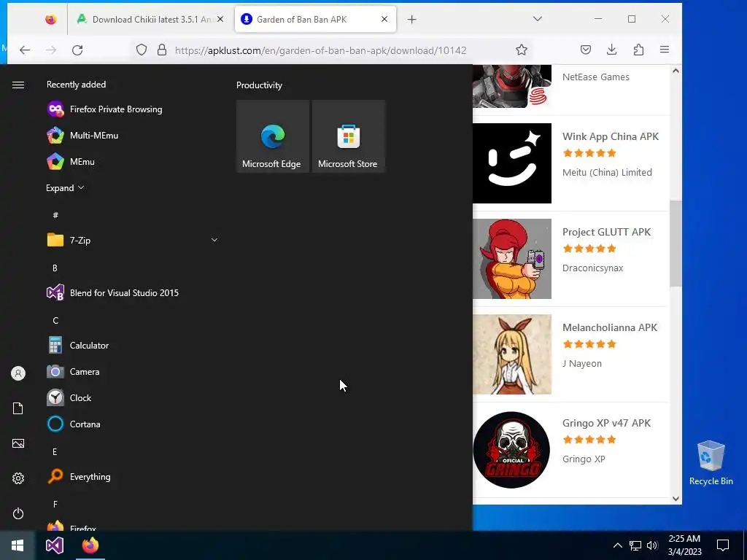Select the Recycle Bin desktop icon

(x=711, y=463)
